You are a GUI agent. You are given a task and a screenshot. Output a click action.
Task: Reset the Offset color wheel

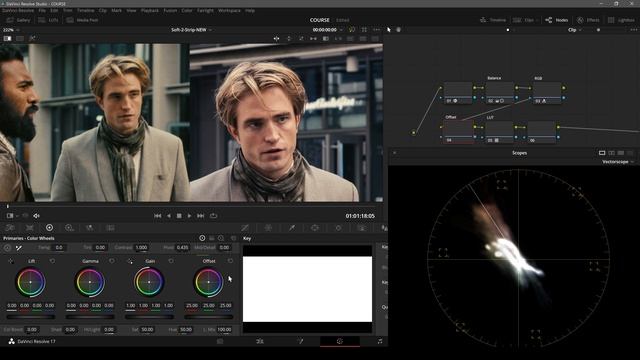pos(230,261)
